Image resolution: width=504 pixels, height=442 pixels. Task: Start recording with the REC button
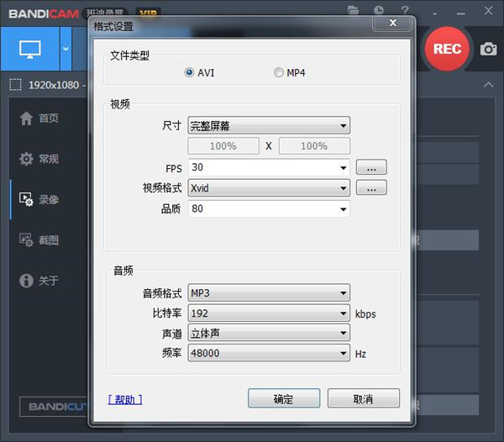coord(447,49)
